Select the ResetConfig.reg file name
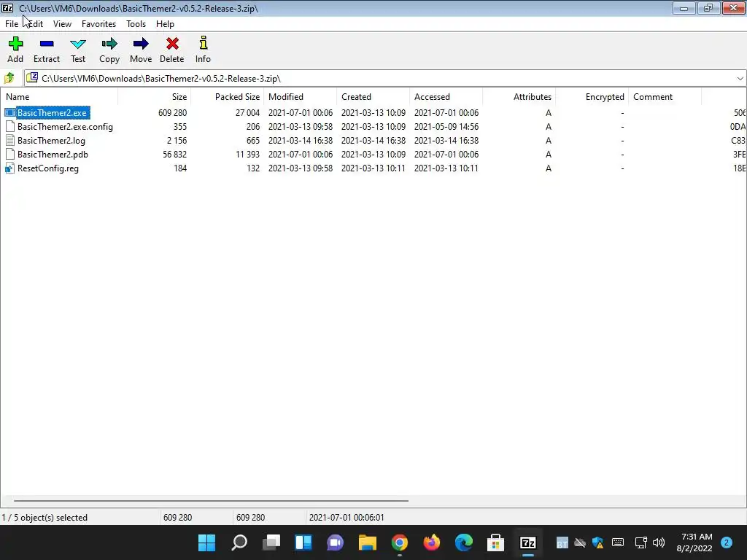The width and height of the screenshot is (747, 560). point(47,168)
